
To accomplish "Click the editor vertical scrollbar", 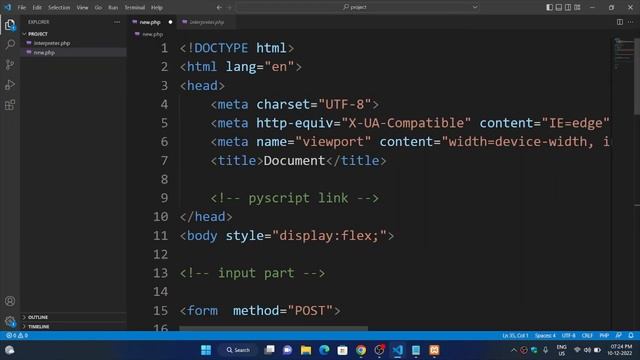I will 637,76.
